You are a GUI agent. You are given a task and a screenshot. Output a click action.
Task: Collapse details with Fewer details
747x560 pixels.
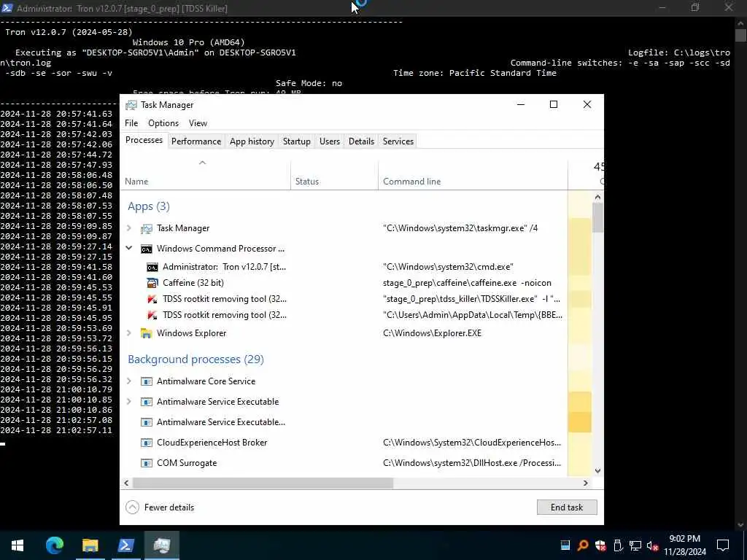pos(160,507)
